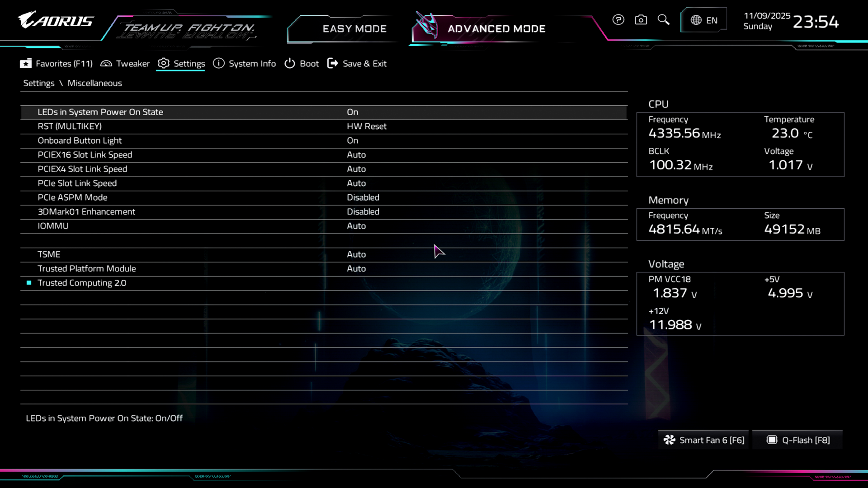
Task: Click the Tweaker gauge icon
Action: pos(106,64)
